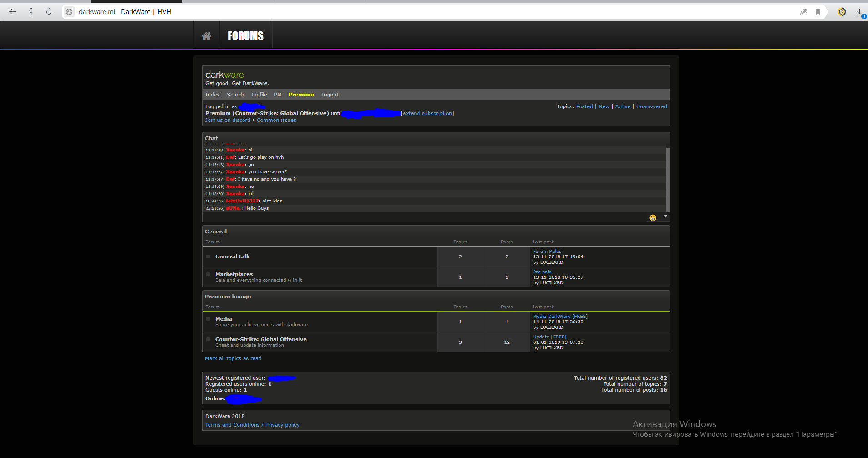The height and width of the screenshot is (458, 868).
Task: Open the emoji picker in chat
Action: [653, 218]
